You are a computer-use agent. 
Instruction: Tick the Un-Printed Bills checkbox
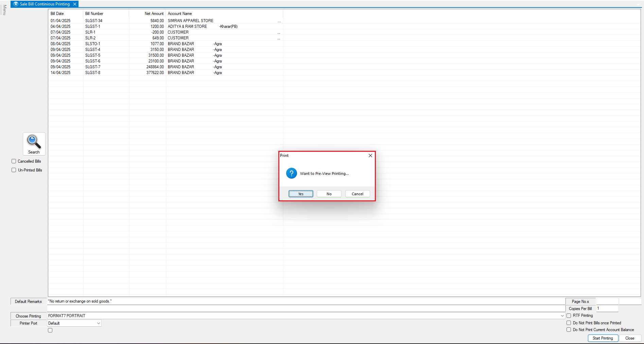pyautogui.click(x=14, y=170)
